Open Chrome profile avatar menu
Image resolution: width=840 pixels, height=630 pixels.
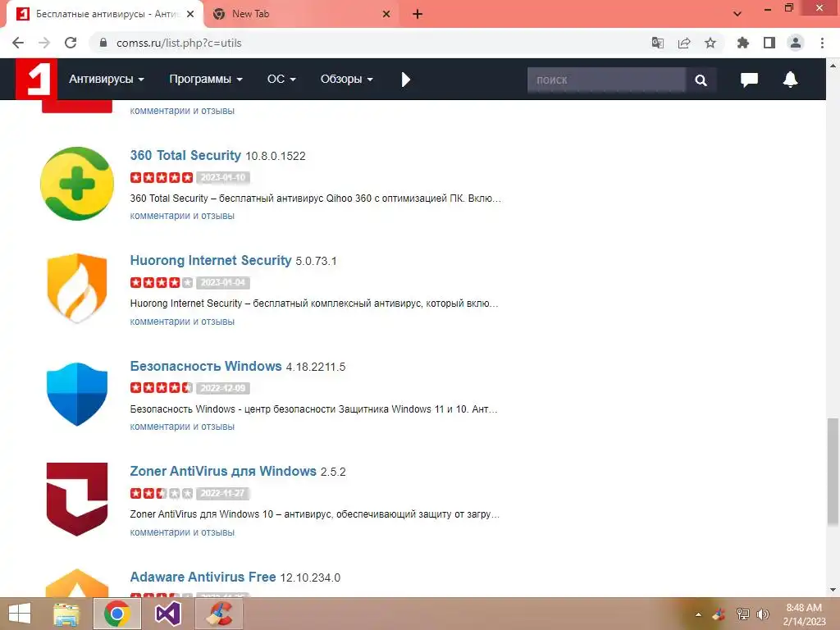point(796,43)
